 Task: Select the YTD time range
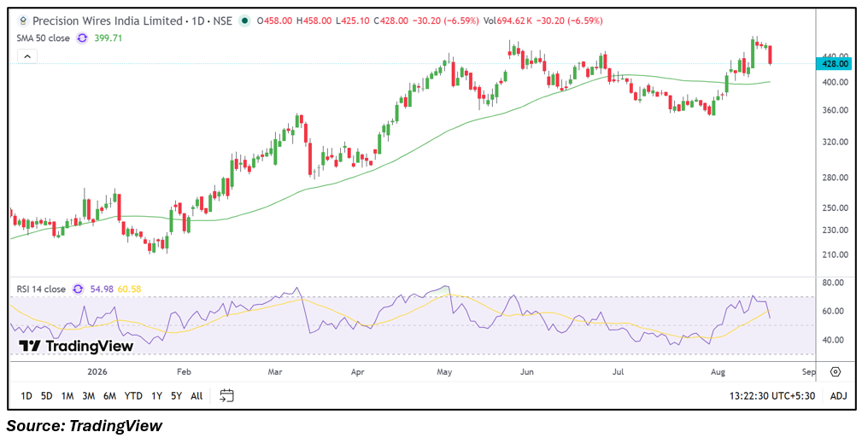[x=133, y=396]
